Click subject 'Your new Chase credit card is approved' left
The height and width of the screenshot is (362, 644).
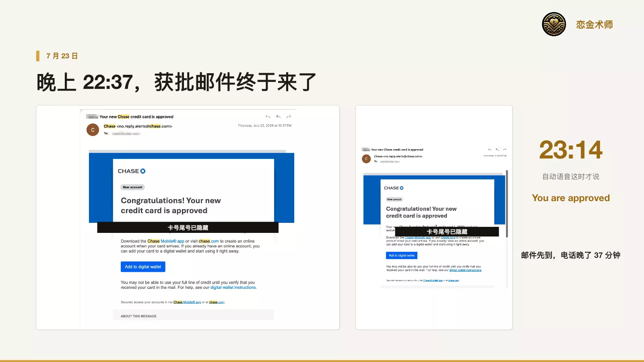[136, 117]
